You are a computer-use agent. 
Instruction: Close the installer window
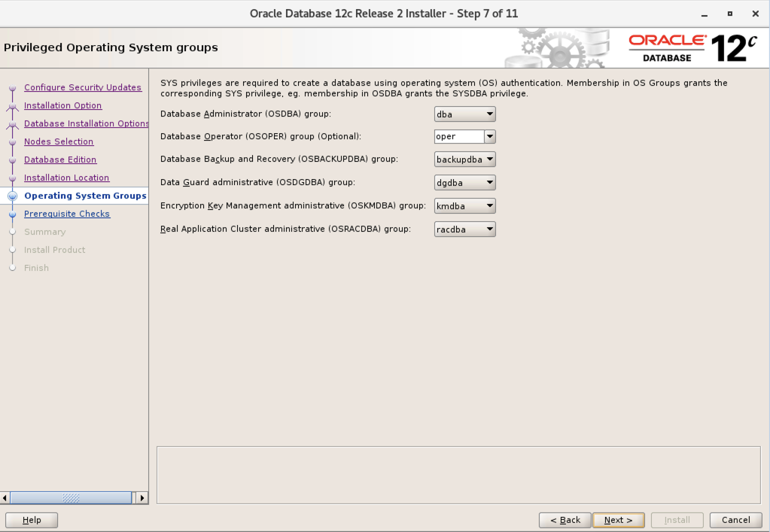click(x=755, y=14)
